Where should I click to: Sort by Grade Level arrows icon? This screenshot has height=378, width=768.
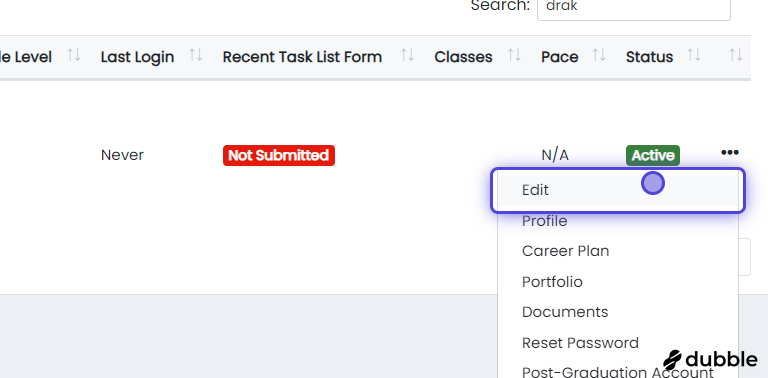73,55
